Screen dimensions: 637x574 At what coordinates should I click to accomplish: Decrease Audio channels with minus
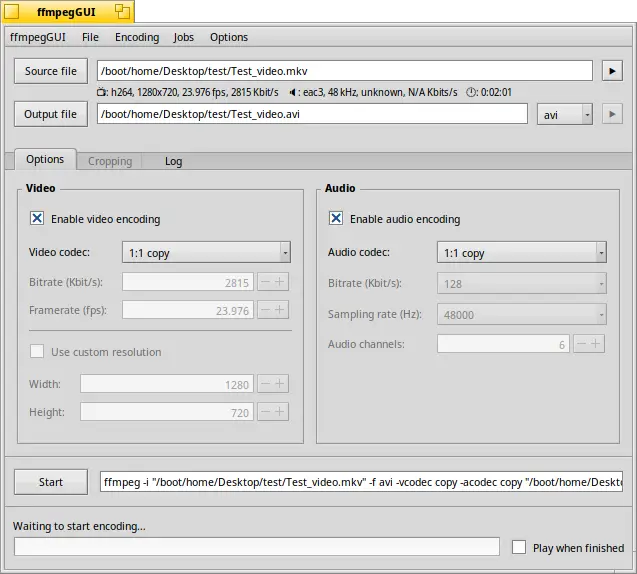(581, 344)
